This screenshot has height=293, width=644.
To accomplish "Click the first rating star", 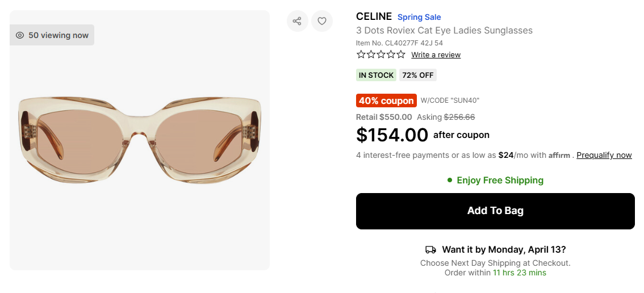I will 361,55.
